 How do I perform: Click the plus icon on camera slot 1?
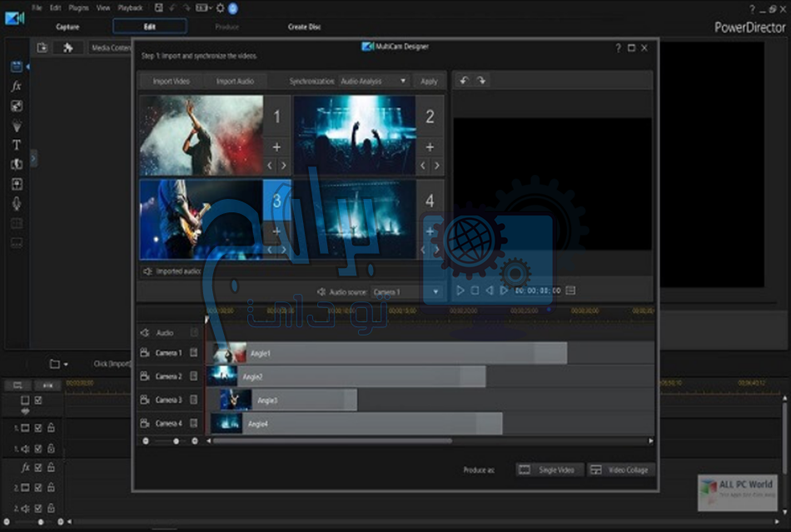pos(277,147)
